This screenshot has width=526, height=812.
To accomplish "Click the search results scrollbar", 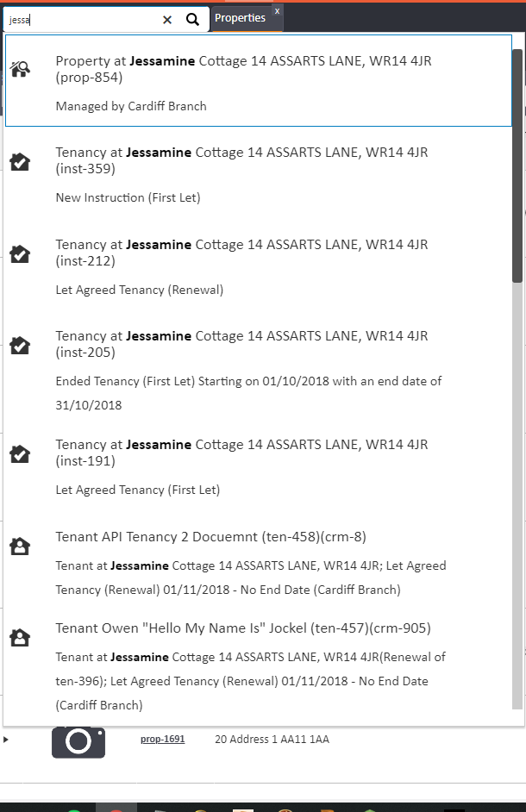I will 517,172.
